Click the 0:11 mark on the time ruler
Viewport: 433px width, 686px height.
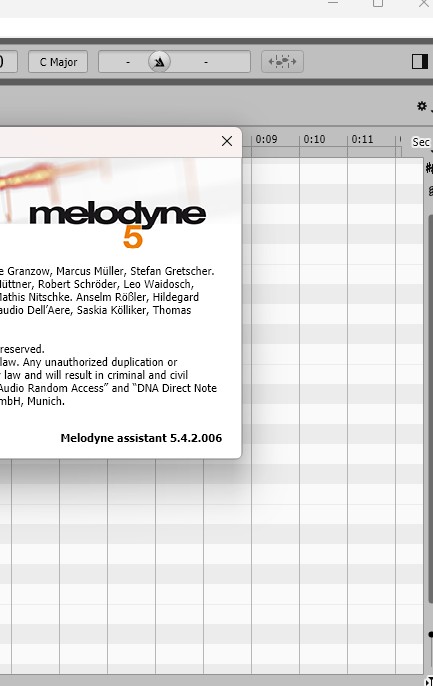pos(362,139)
